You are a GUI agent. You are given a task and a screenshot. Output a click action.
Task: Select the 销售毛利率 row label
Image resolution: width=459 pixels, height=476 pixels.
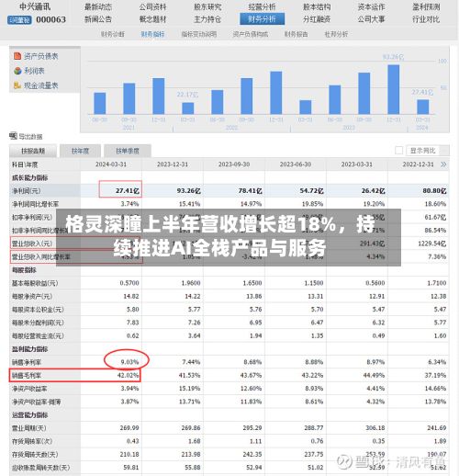[27, 375]
